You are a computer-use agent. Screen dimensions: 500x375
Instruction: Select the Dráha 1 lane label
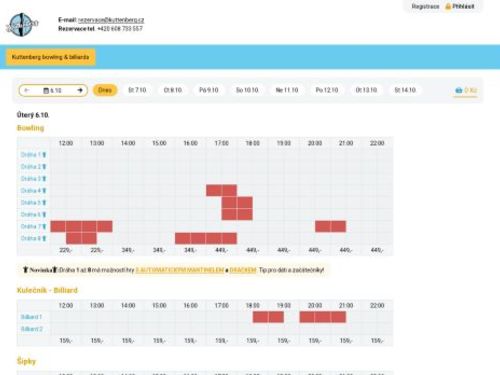pyautogui.click(x=30, y=155)
